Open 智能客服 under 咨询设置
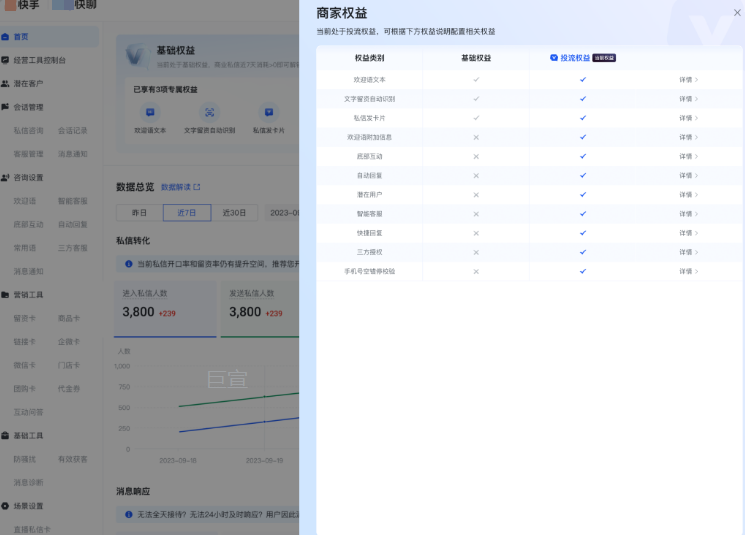This screenshot has height=535, width=745. tap(73, 201)
